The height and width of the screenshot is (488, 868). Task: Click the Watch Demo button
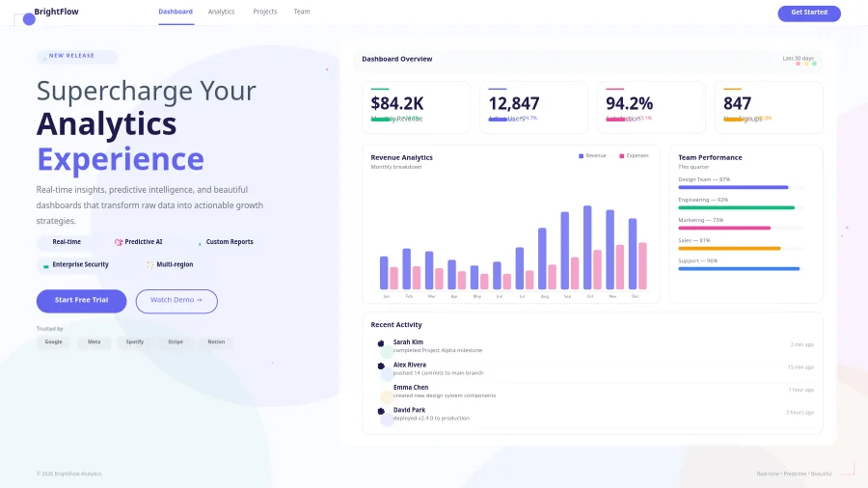[176, 301]
